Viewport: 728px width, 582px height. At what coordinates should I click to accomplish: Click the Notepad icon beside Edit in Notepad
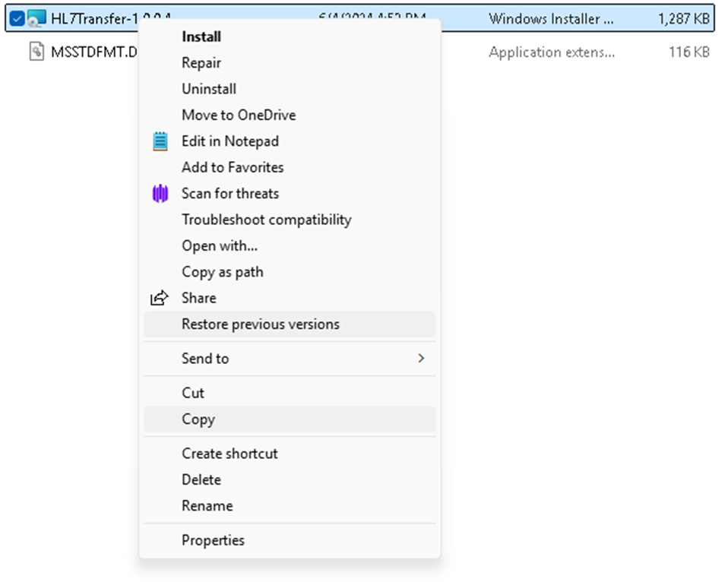[x=160, y=141]
